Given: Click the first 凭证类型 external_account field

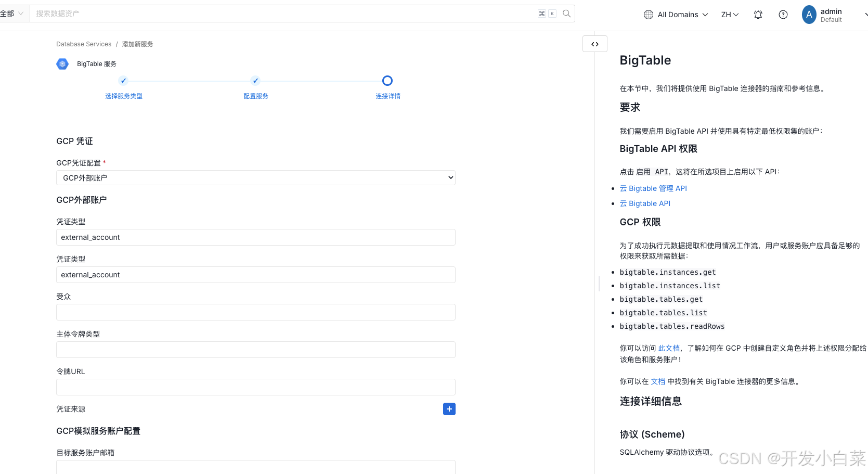Looking at the screenshot, I should point(256,237).
